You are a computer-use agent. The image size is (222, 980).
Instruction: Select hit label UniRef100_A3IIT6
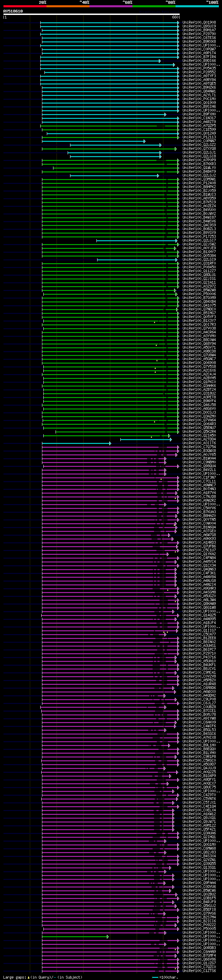coord(199,443)
